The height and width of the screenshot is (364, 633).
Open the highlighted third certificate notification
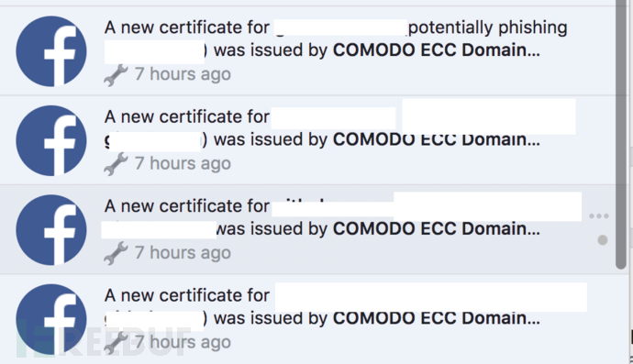click(322, 217)
